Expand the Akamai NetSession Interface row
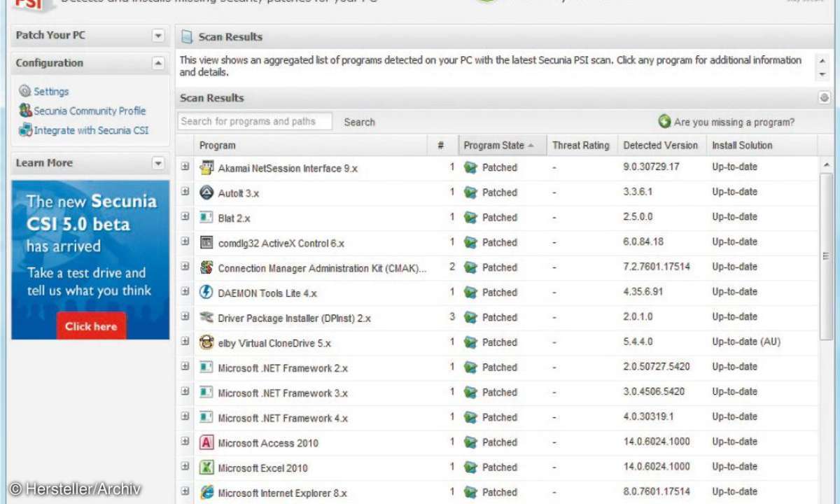 [x=185, y=167]
